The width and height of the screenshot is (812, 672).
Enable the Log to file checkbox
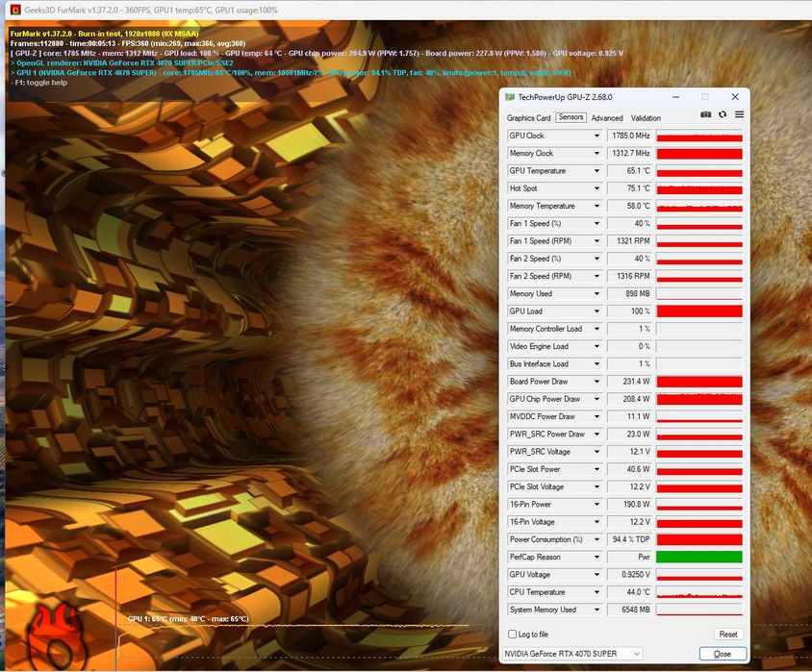(512, 634)
